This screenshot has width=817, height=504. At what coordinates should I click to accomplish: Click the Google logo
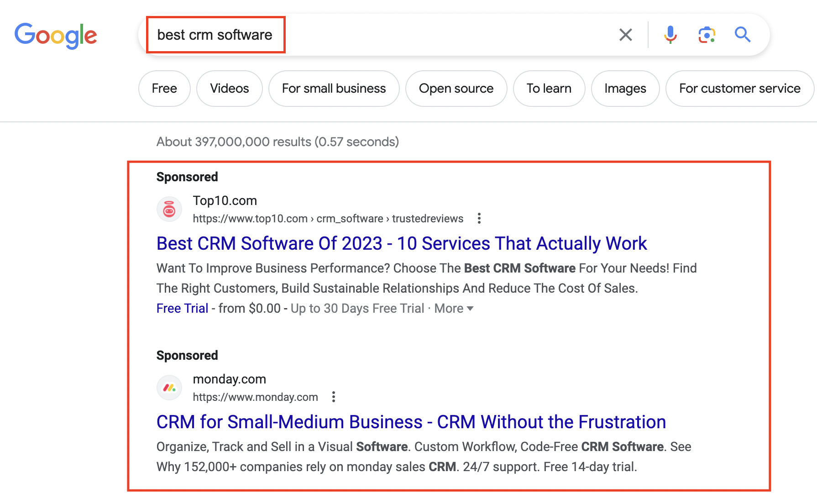[56, 36]
